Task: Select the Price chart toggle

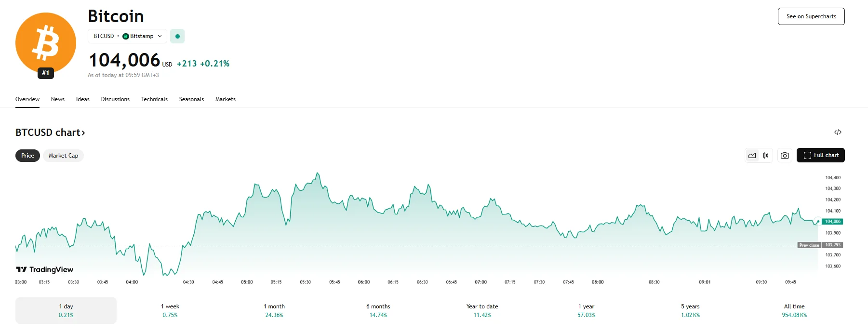Action: (x=27, y=156)
